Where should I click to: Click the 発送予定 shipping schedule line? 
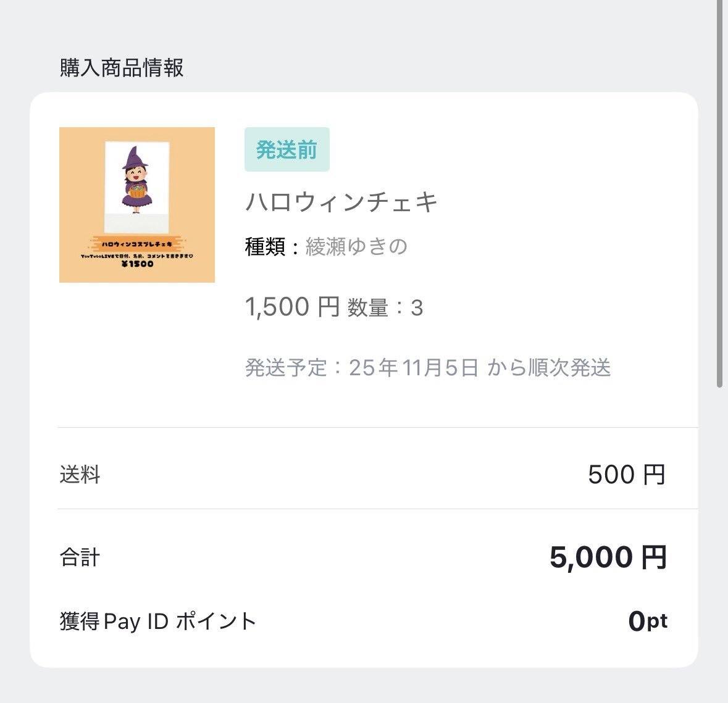tap(427, 367)
